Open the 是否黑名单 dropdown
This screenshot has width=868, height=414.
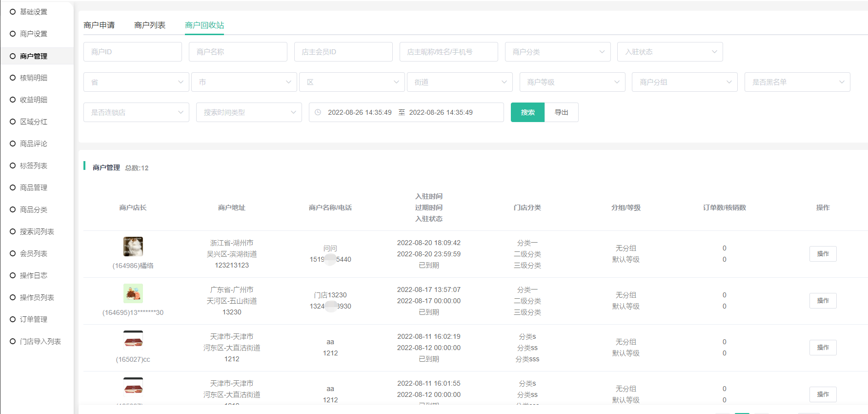tap(797, 82)
